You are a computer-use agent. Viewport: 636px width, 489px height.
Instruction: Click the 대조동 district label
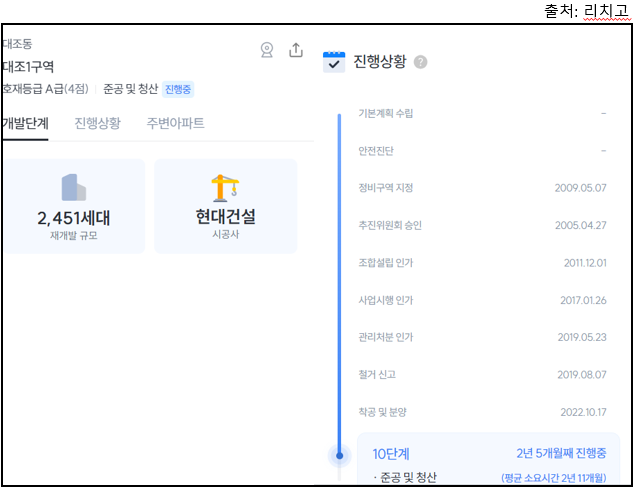click(17, 44)
